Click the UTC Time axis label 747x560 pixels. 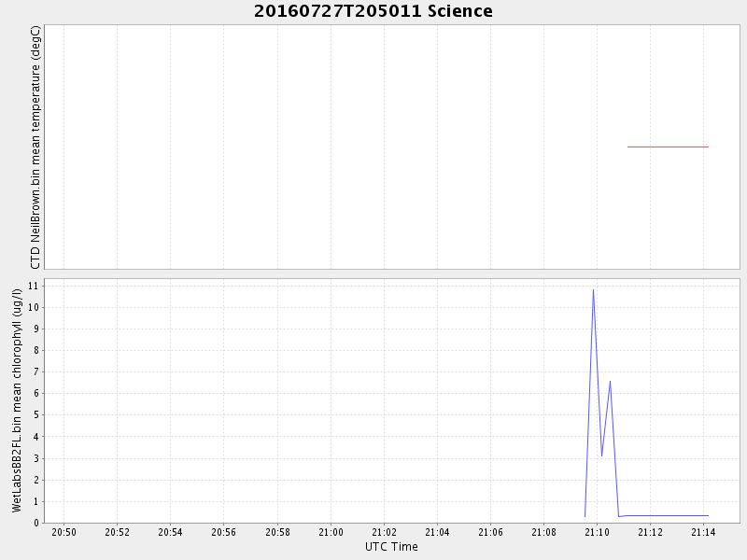[x=391, y=547]
